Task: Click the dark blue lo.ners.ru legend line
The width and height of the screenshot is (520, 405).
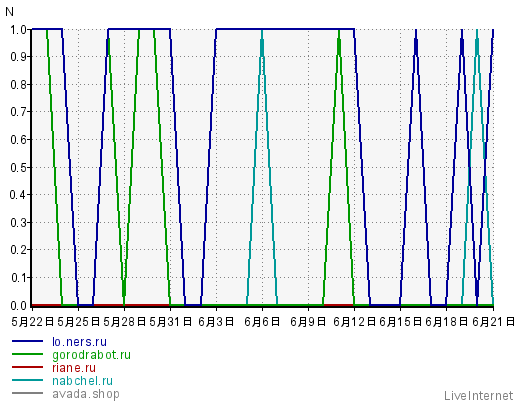Action: click(28, 341)
